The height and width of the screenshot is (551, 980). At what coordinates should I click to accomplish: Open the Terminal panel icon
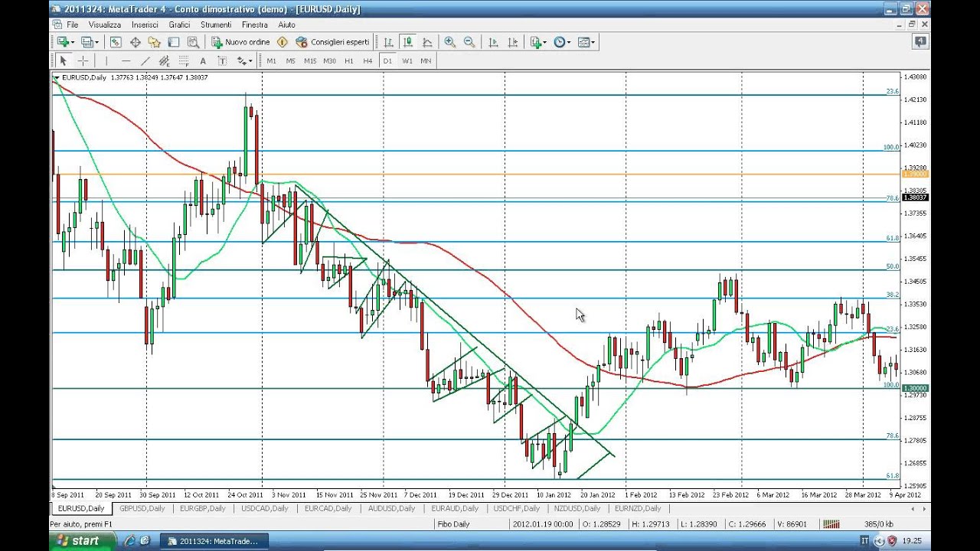[x=174, y=42]
